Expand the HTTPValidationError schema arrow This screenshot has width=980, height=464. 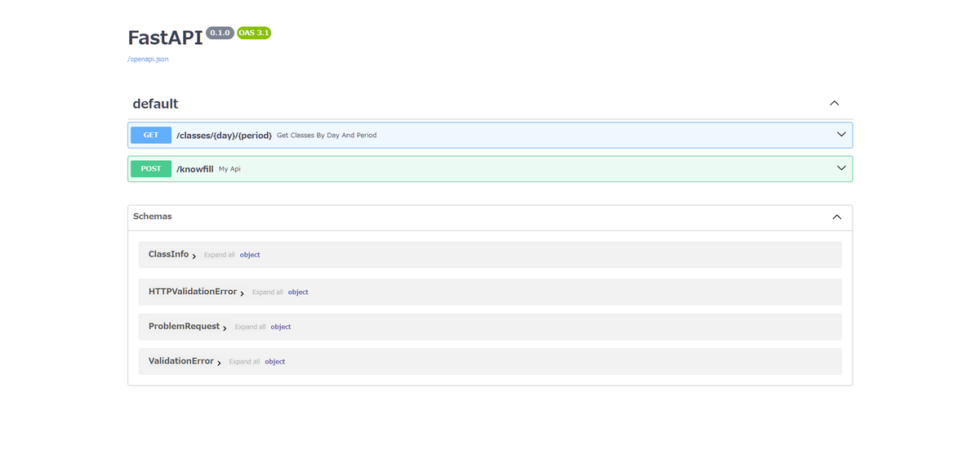pyautogui.click(x=243, y=292)
